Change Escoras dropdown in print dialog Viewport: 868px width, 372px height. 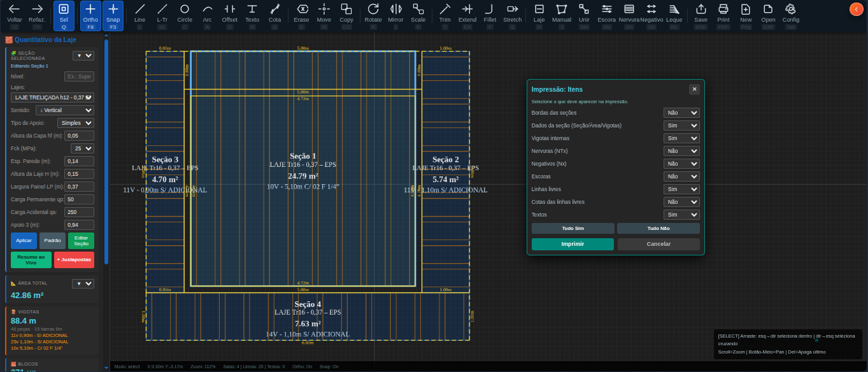click(681, 176)
